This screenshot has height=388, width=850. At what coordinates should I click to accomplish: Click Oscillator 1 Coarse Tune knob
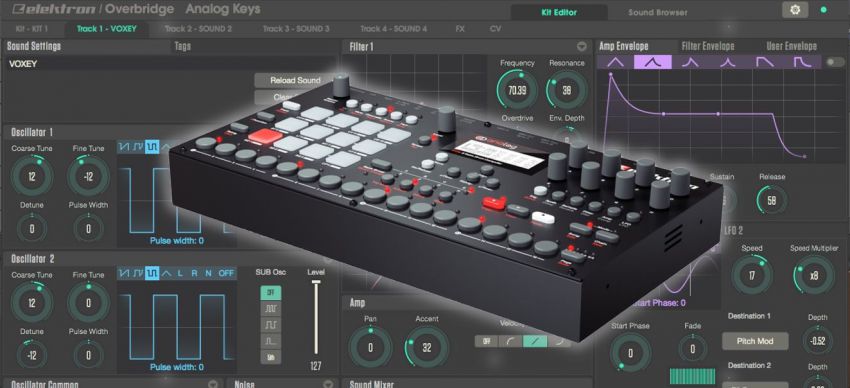click(x=32, y=176)
